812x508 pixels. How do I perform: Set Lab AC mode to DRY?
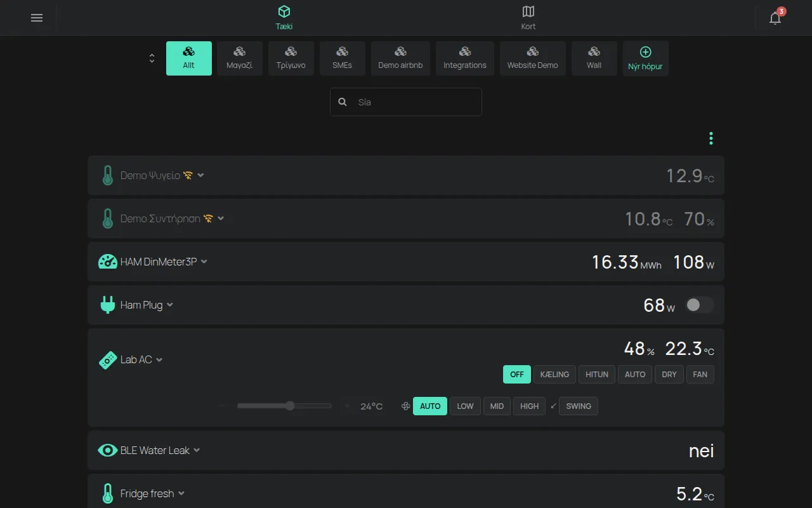click(x=669, y=375)
